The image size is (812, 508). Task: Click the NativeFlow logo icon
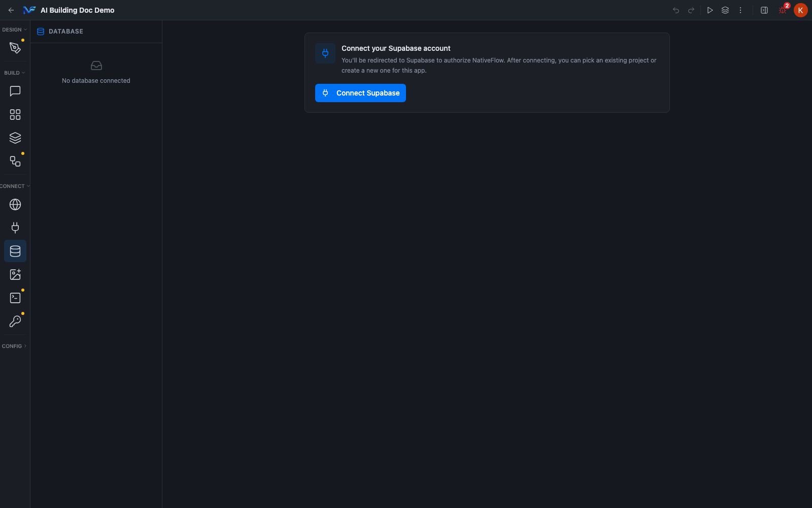pyautogui.click(x=29, y=10)
